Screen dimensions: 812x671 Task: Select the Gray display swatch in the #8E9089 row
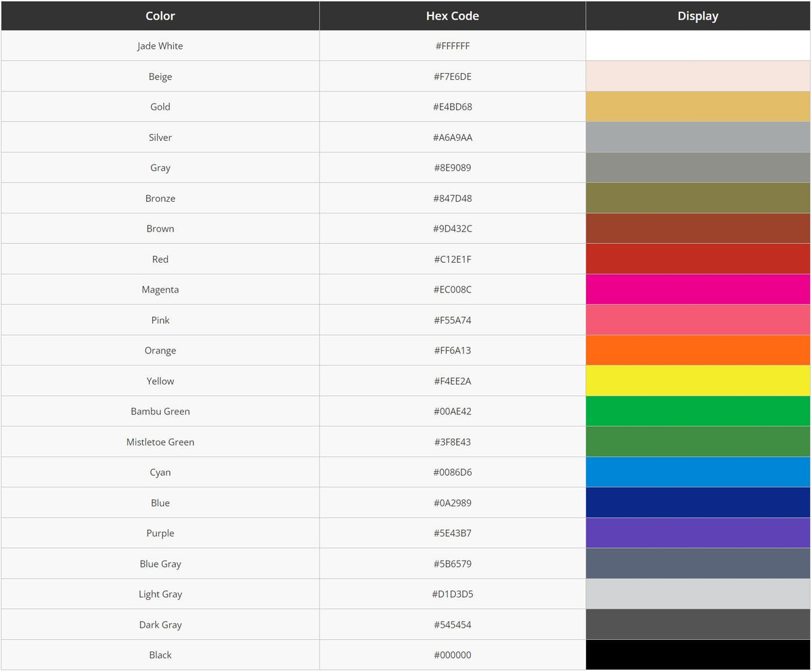(698, 168)
